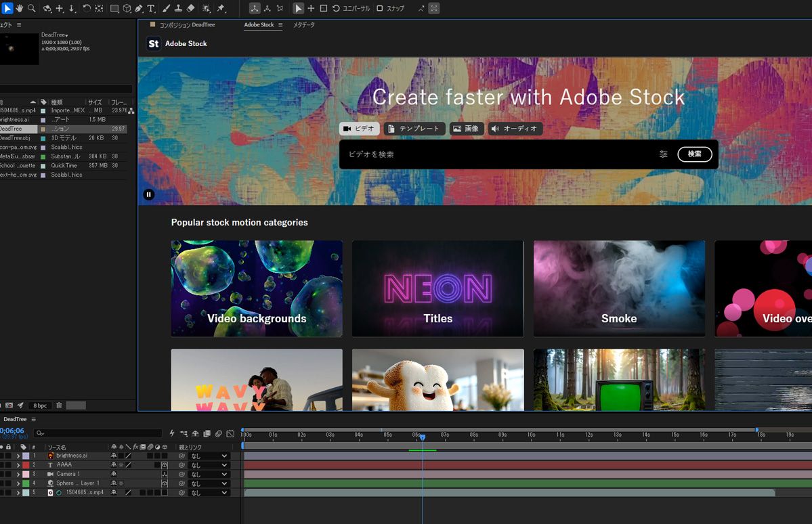Select the Type (T) tool

(x=151, y=8)
